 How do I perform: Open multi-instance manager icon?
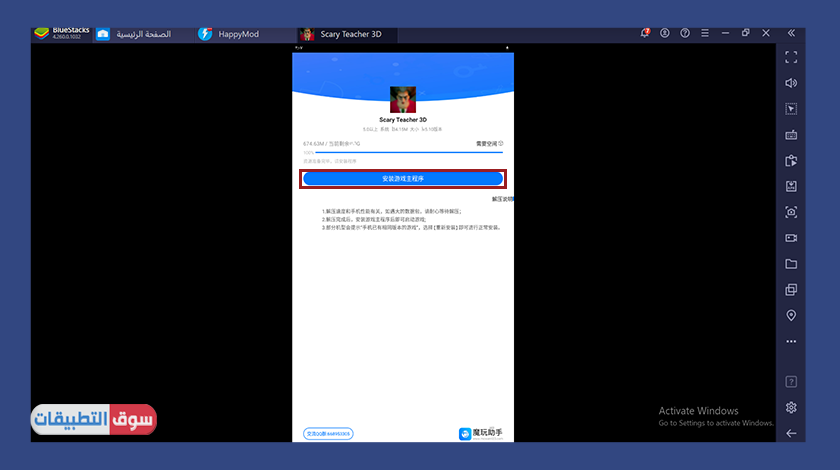point(791,290)
